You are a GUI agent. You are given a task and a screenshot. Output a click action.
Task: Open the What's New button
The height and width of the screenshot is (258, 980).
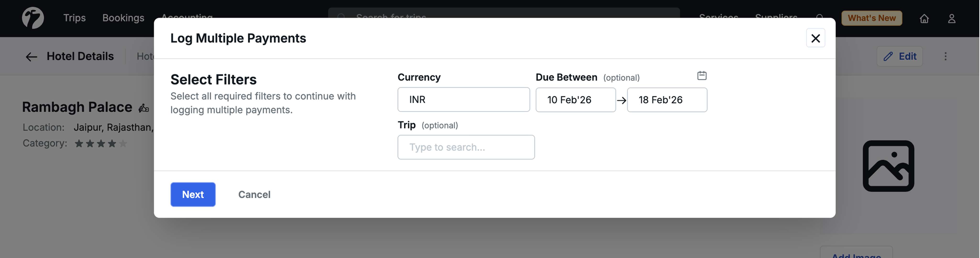[x=871, y=18]
